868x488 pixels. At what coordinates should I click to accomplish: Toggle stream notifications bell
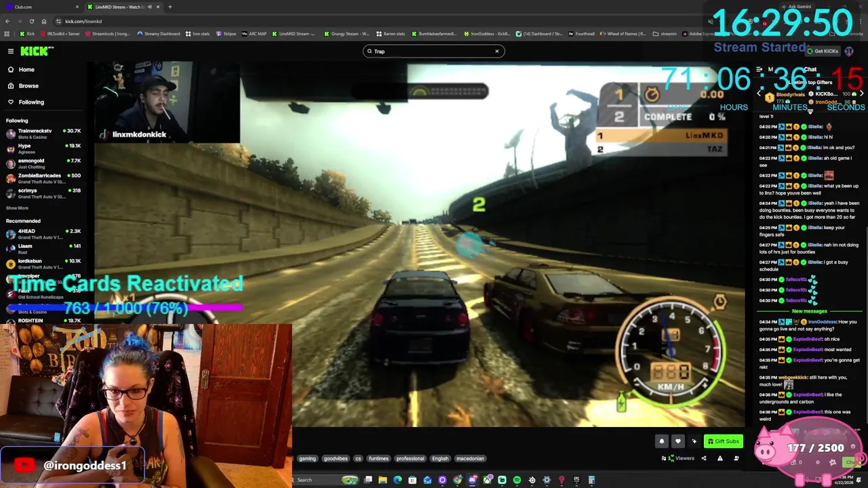(x=662, y=441)
